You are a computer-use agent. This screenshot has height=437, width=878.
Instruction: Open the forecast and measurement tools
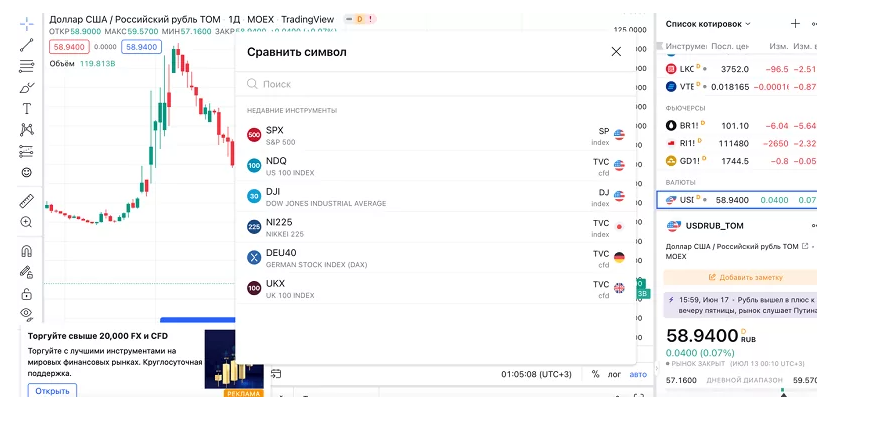[x=26, y=151]
